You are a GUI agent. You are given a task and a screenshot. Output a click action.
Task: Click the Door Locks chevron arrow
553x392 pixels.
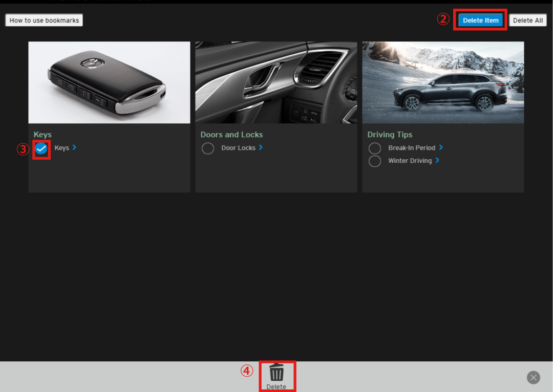pos(261,147)
